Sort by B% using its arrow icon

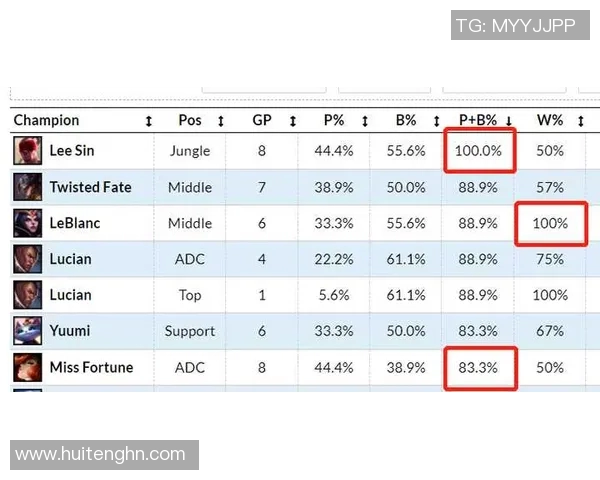437,121
